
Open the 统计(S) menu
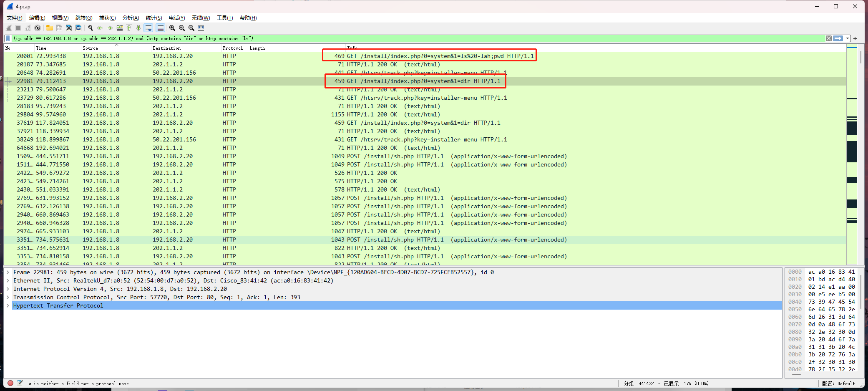pyautogui.click(x=154, y=18)
